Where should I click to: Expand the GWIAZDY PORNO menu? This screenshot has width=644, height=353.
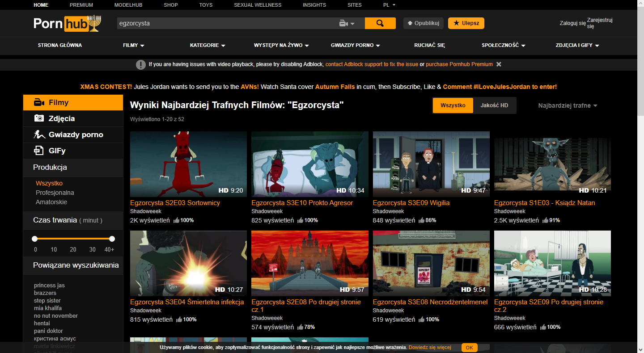[x=356, y=45]
